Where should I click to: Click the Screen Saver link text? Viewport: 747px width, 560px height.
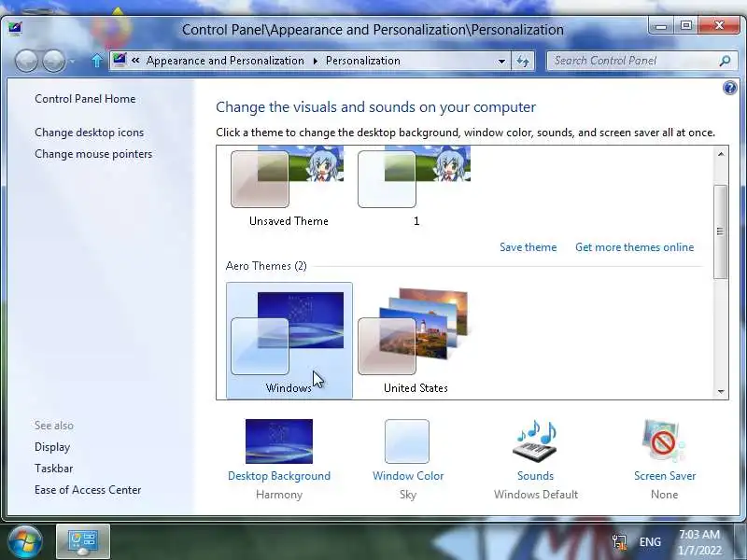point(665,476)
